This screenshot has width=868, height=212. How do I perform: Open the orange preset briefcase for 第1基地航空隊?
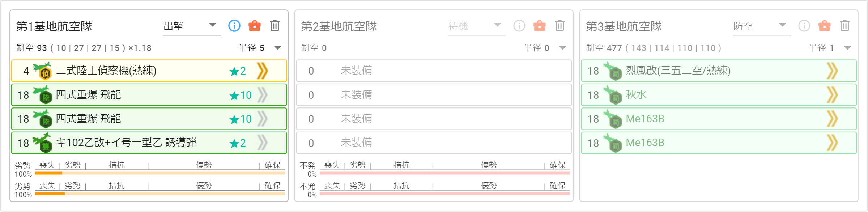(x=255, y=26)
